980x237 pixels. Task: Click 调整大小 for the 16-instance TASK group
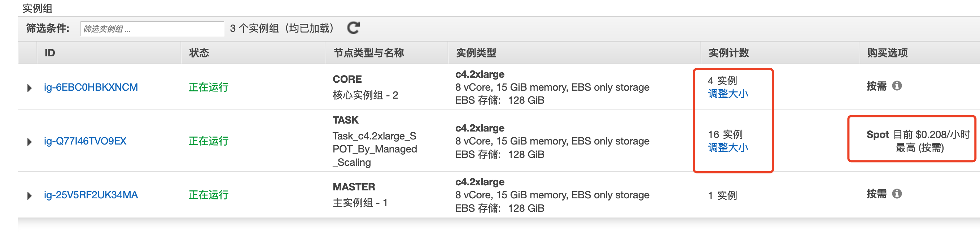click(727, 148)
